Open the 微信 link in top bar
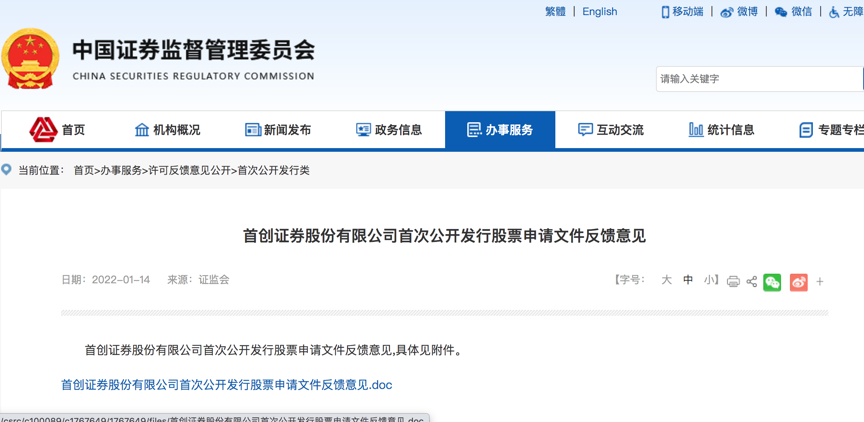 click(x=794, y=12)
